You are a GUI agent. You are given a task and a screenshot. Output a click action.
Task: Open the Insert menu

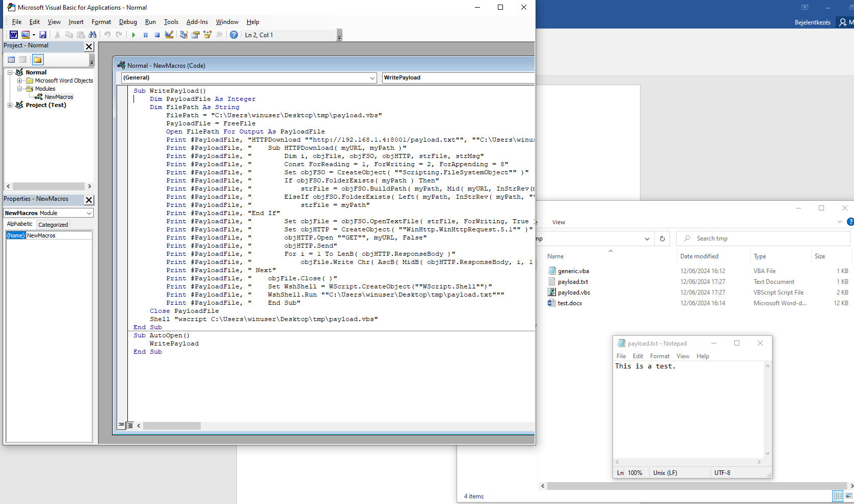point(76,22)
